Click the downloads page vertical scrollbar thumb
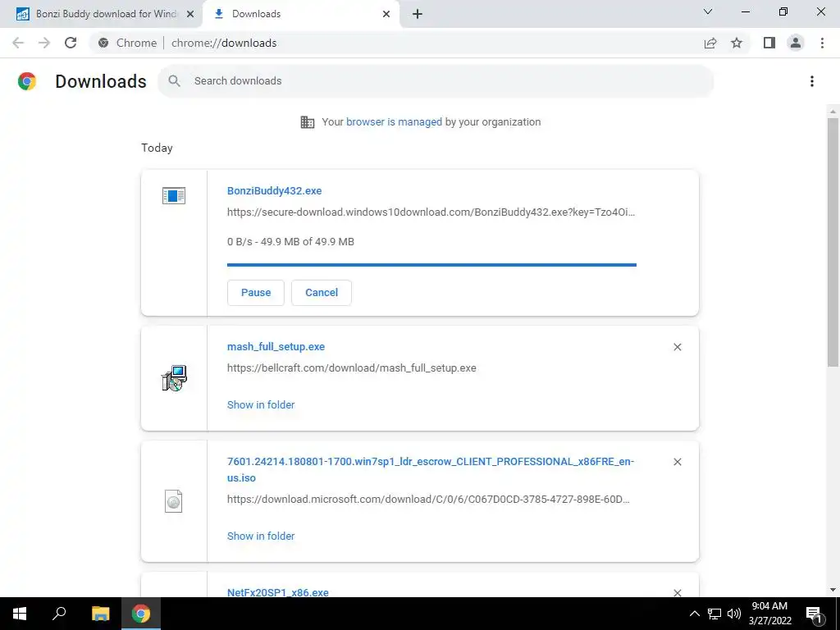 tap(833, 242)
